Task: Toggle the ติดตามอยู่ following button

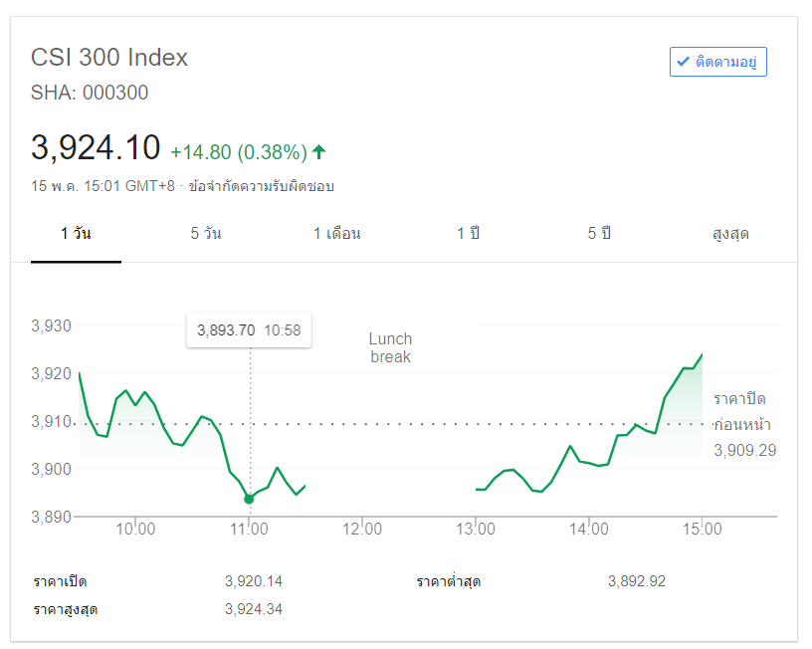Action: [717, 62]
